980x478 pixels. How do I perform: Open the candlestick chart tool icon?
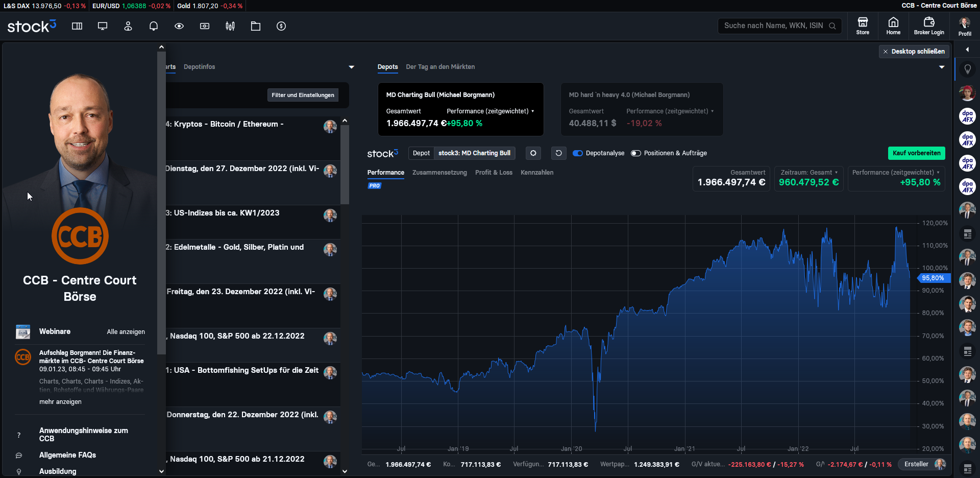click(x=230, y=26)
